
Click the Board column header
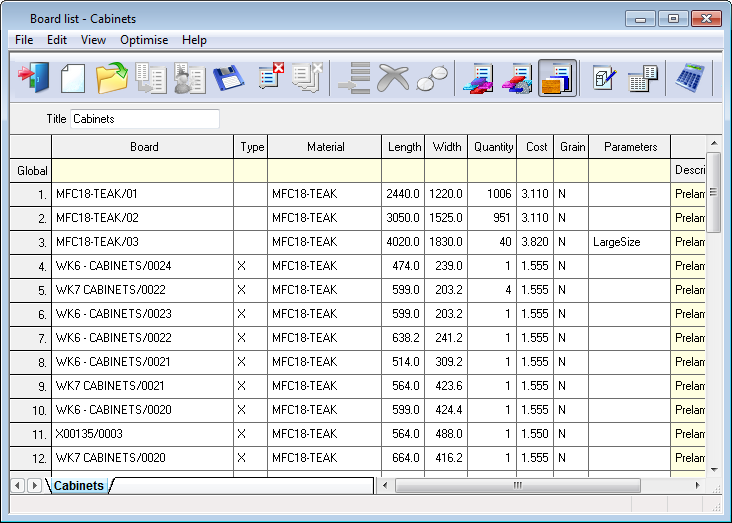click(x=143, y=147)
